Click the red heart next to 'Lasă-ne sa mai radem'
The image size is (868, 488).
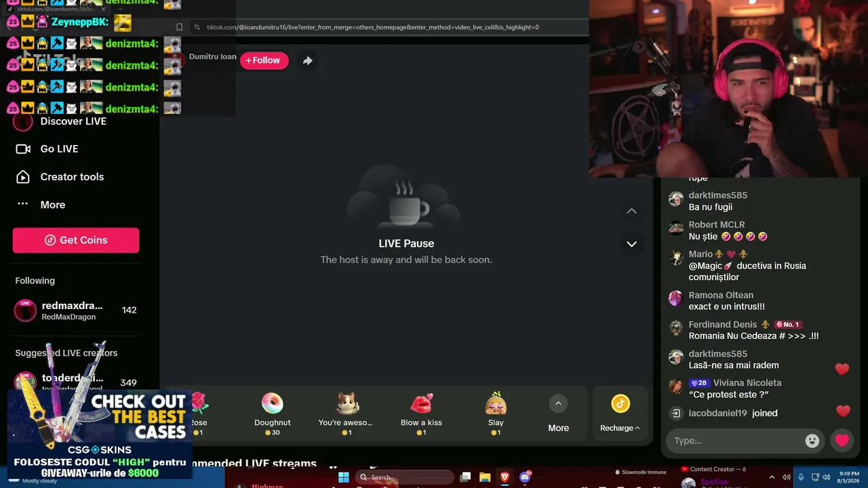click(x=842, y=369)
